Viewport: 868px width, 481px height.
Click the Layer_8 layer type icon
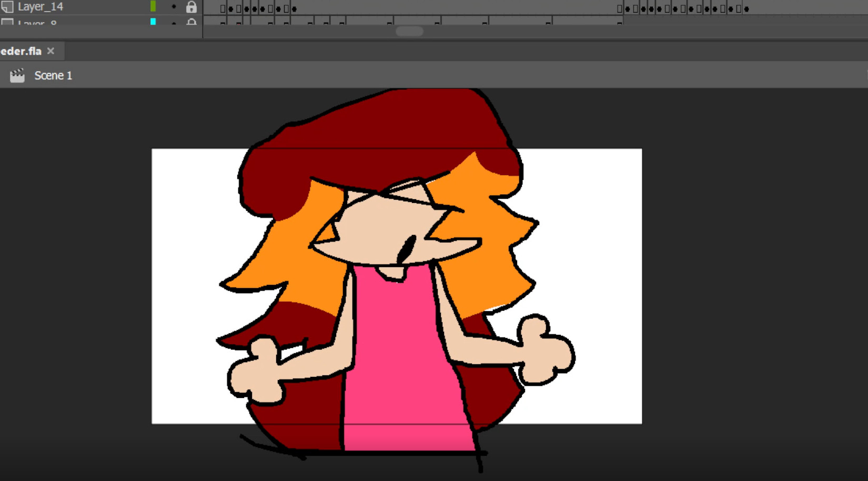pos(7,22)
